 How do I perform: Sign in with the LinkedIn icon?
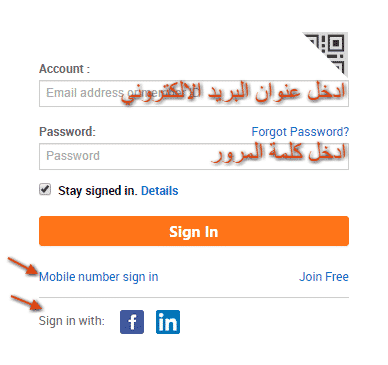168,322
